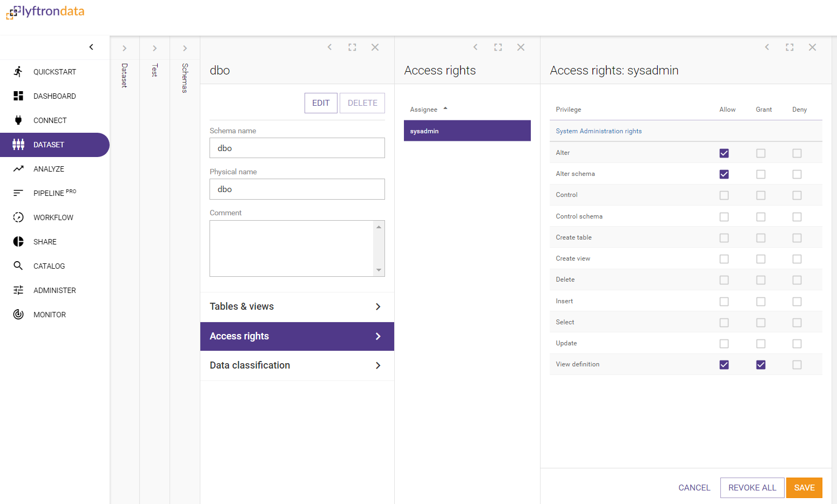Sort assignees using the arrow indicator

pyautogui.click(x=446, y=108)
